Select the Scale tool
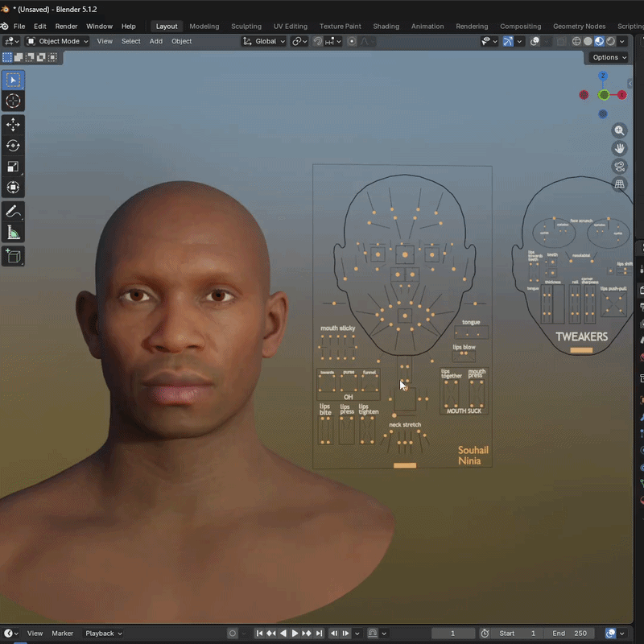Screen dimensions: 644x644 tap(13, 167)
